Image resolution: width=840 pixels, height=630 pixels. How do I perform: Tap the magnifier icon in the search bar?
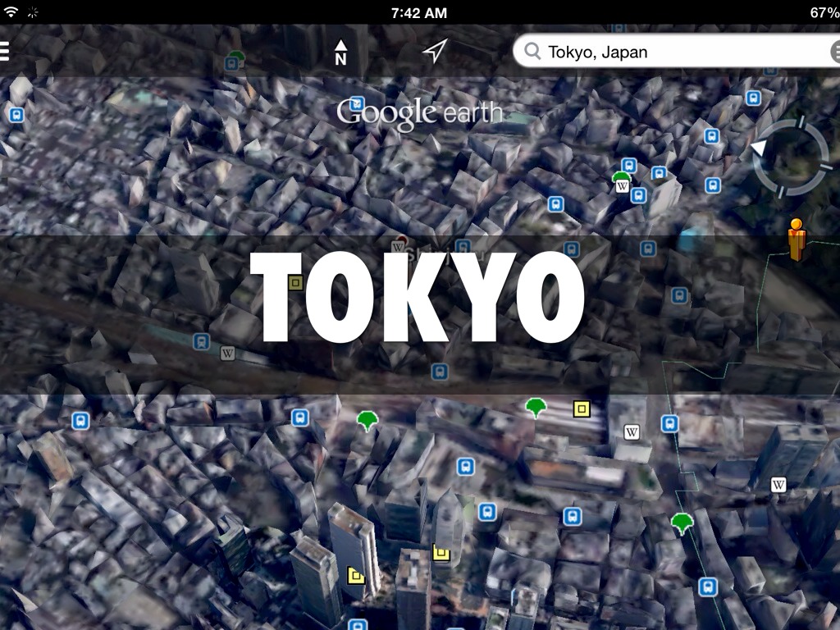click(533, 52)
